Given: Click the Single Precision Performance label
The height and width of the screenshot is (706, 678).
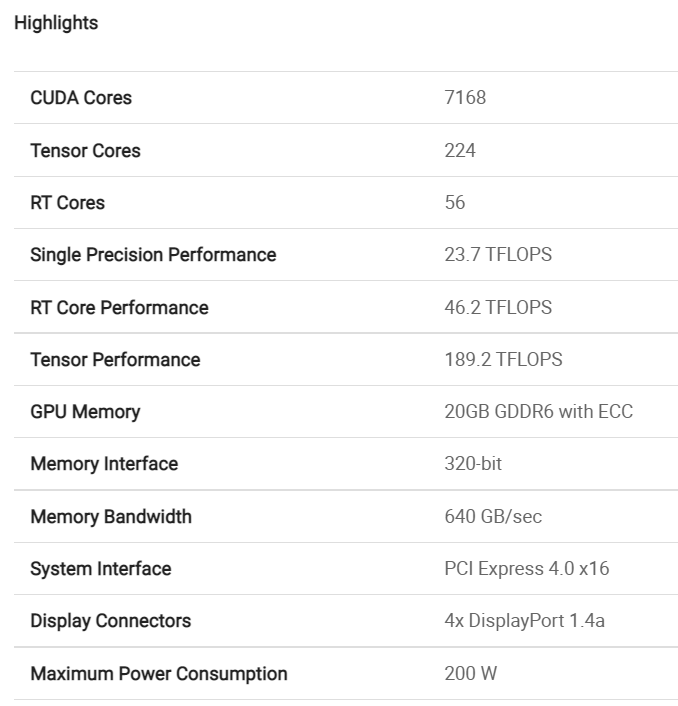Looking at the screenshot, I should [153, 255].
